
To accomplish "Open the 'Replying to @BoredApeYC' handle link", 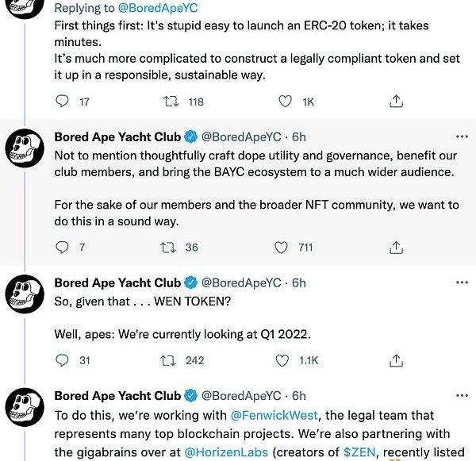I will (x=158, y=8).
